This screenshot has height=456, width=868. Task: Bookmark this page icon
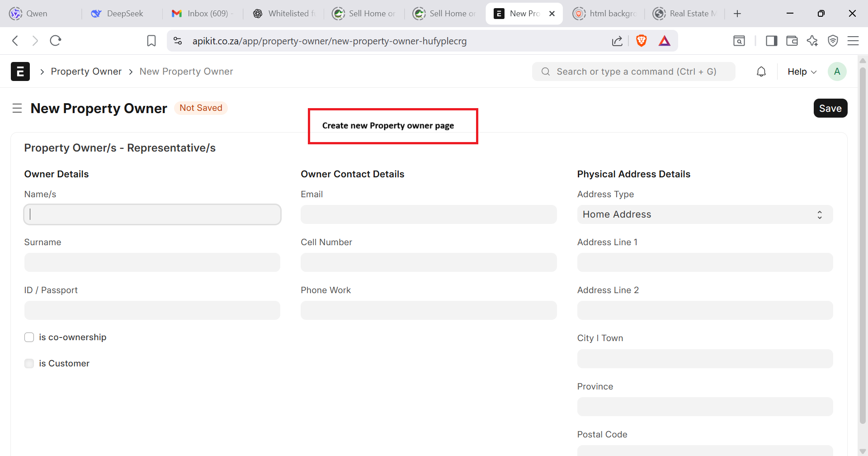pos(151,41)
